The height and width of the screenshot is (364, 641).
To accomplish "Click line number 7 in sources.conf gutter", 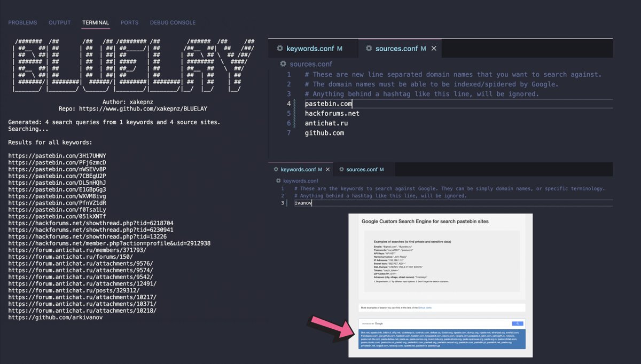I will point(289,133).
